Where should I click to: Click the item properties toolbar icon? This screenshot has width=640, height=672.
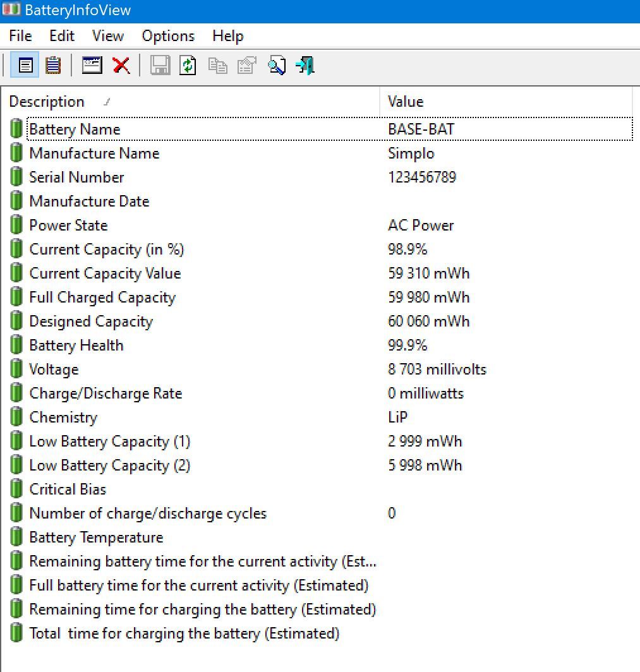click(x=247, y=66)
